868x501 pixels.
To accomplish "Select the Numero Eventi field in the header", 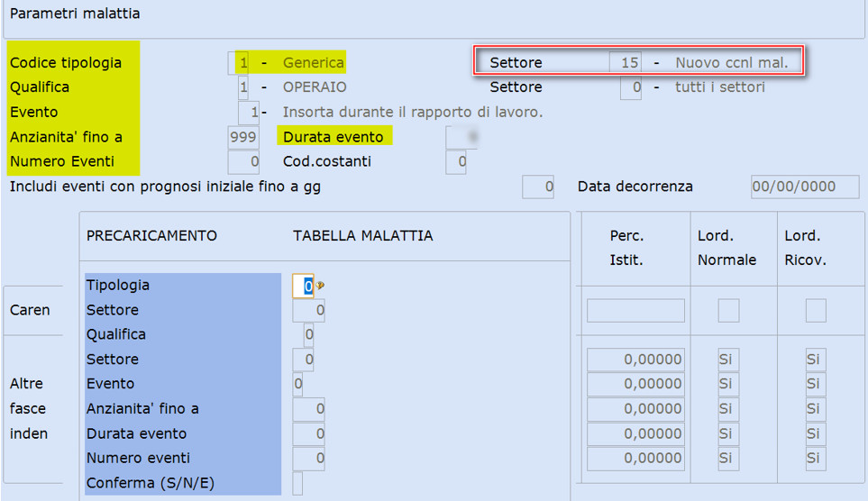I will tap(243, 162).
